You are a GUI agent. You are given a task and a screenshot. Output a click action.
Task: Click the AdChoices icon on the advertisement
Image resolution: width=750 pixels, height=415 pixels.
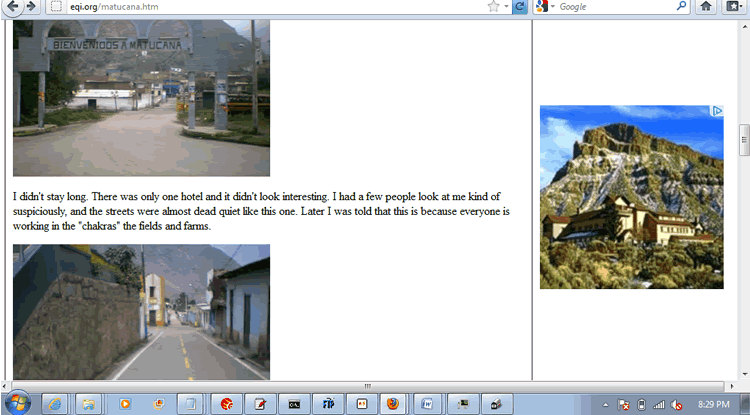pyautogui.click(x=717, y=111)
